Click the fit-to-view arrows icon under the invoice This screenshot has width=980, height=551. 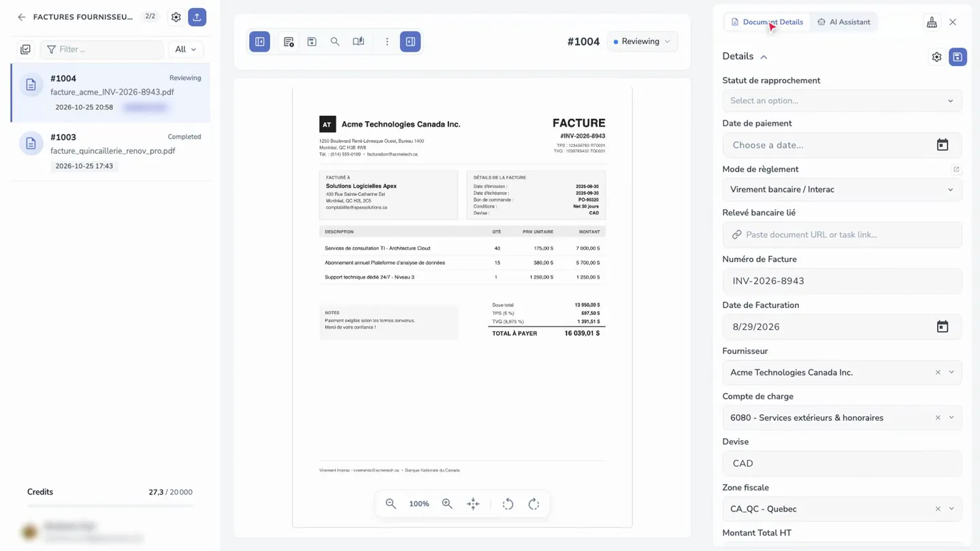(x=473, y=504)
